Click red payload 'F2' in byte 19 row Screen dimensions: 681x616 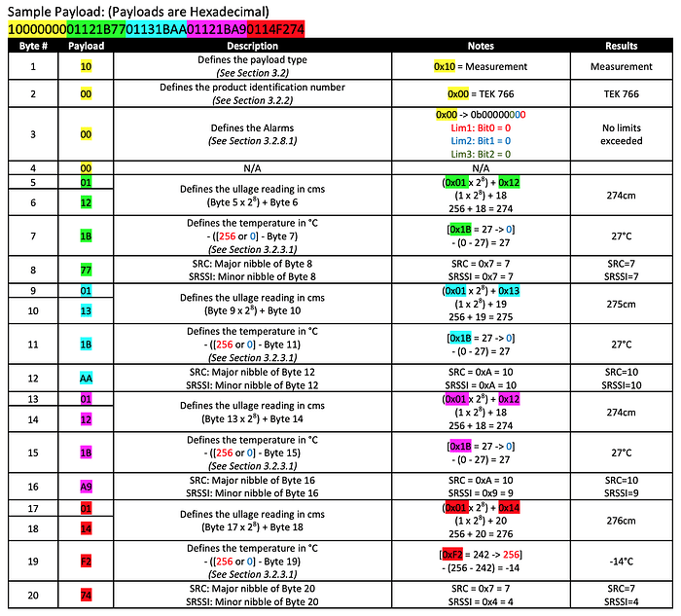point(86,562)
